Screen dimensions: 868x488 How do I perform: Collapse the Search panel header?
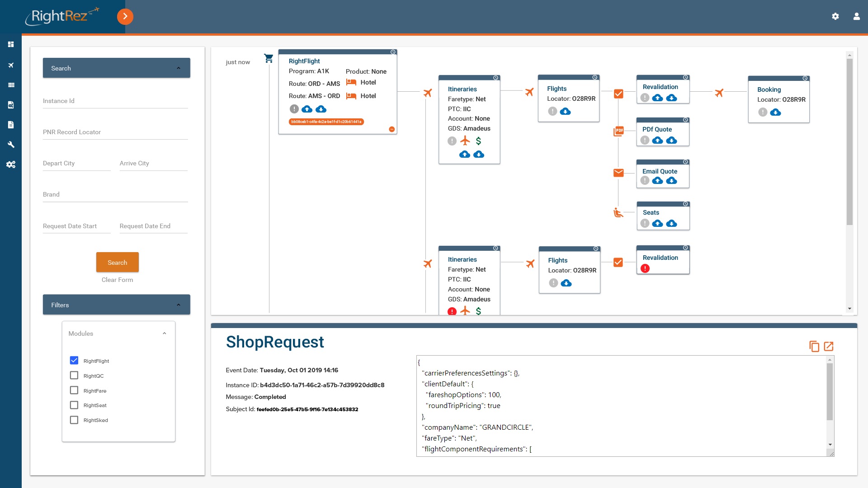(117, 68)
